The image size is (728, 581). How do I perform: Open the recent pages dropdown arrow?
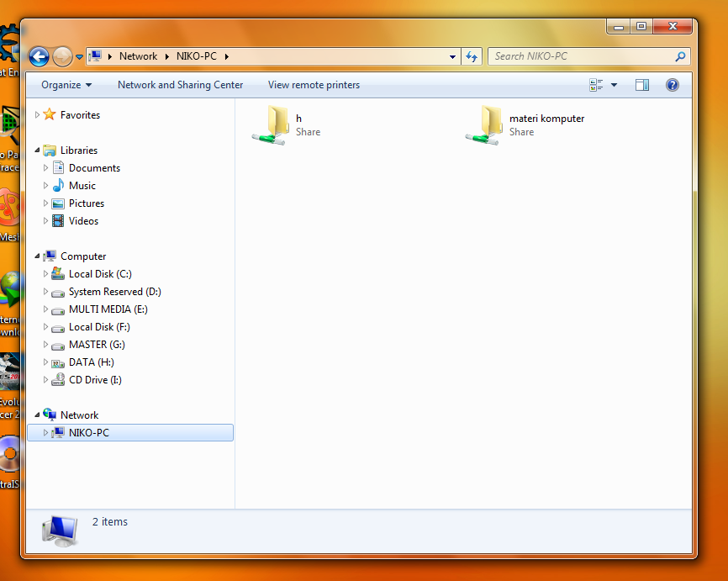[79, 57]
